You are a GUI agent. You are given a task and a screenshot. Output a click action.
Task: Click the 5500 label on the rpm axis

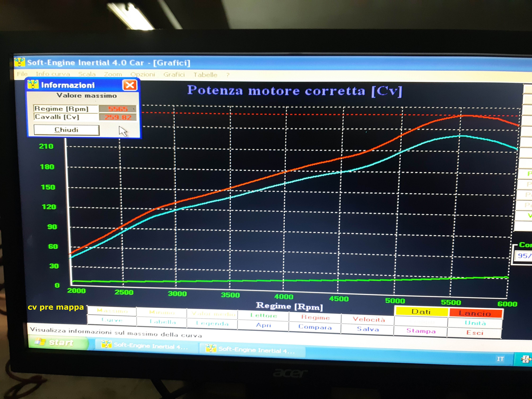[451, 302]
